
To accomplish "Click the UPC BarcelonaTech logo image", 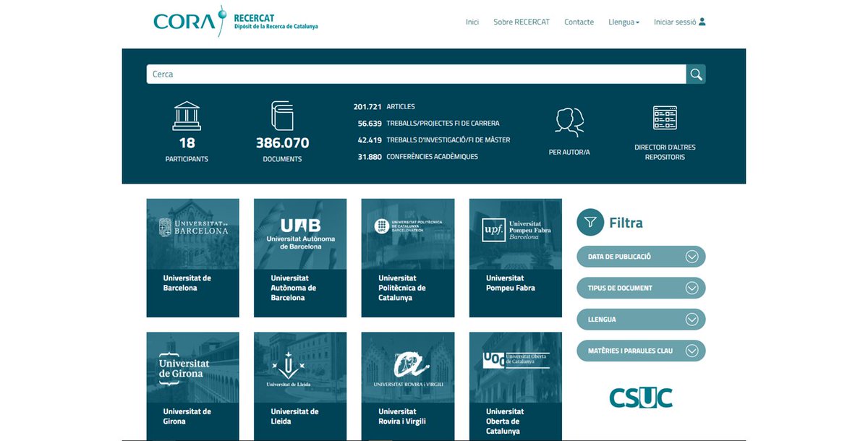I will [408, 234].
